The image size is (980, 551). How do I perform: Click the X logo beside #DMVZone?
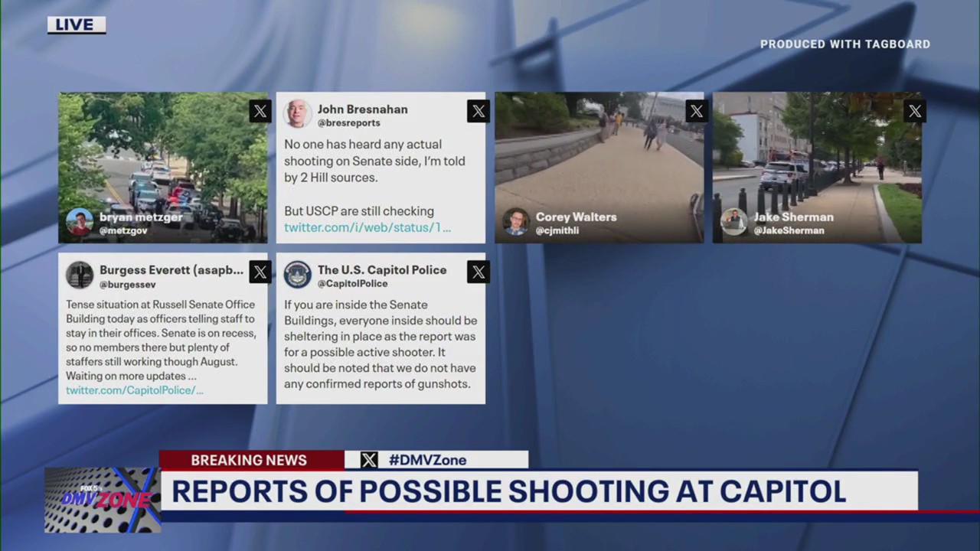click(x=369, y=460)
